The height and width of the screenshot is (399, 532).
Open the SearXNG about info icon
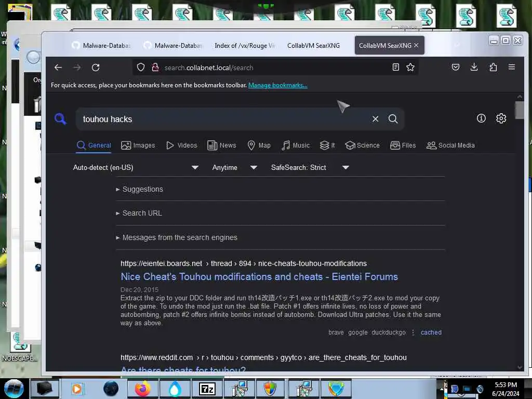tap(481, 118)
